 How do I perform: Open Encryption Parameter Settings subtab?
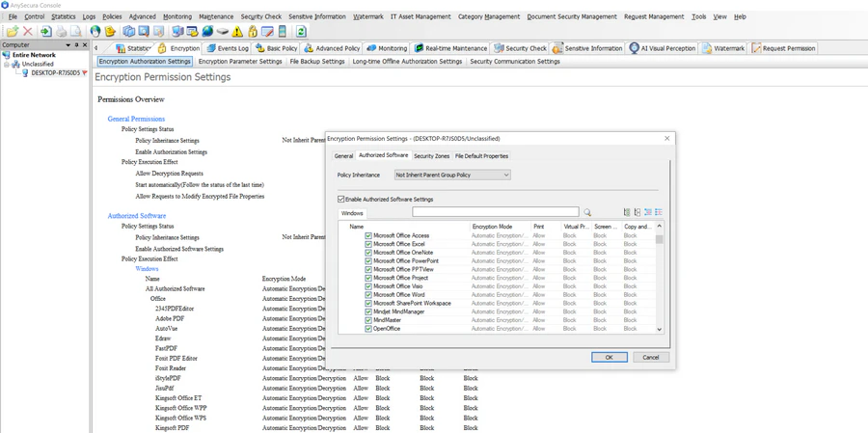[240, 62]
